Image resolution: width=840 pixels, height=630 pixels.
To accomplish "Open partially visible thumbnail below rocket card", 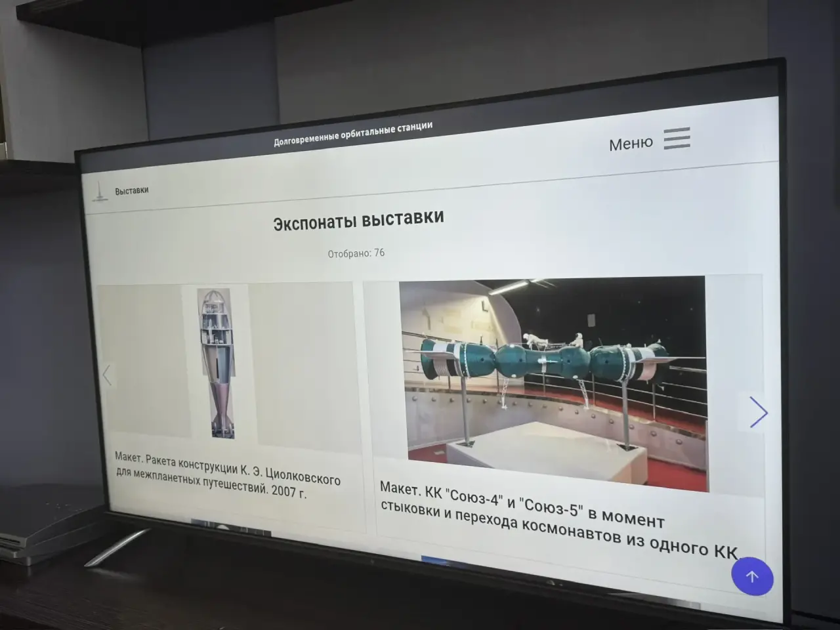I will [x=230, y=526].
